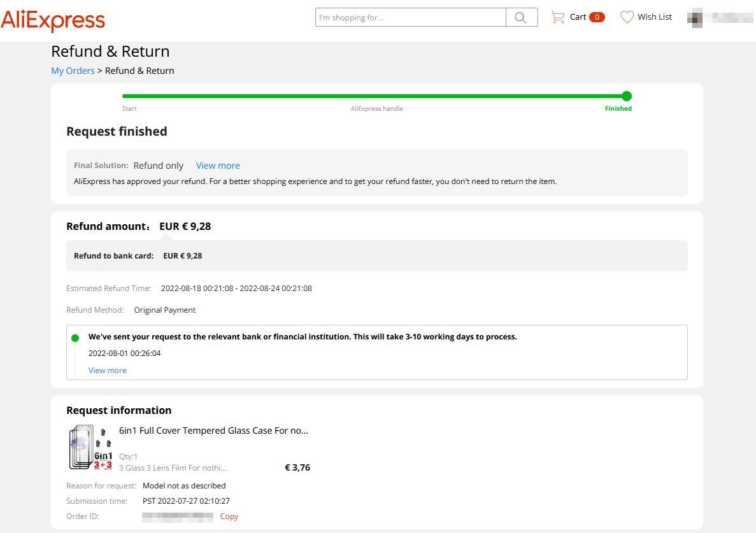Click the Finished progress bar endpoint
Screen dimensions: 756x533
627,96
